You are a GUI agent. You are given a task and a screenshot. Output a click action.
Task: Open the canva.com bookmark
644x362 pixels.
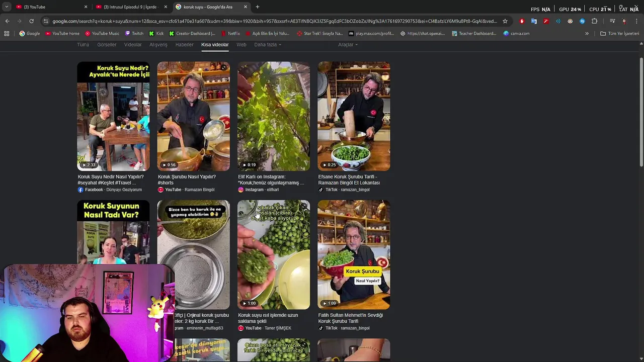pos(516,34)
